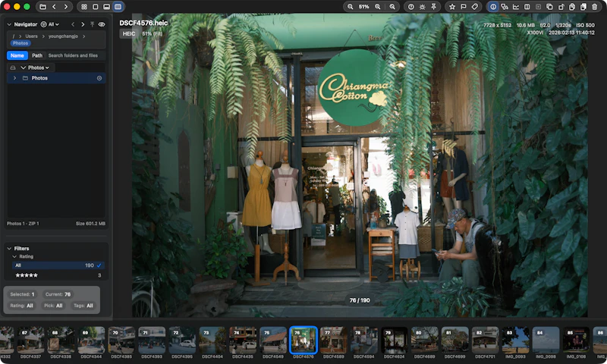607x364 pixels.
Task: Navigate to previous folder in Navigator
Action: coord(73,24)
